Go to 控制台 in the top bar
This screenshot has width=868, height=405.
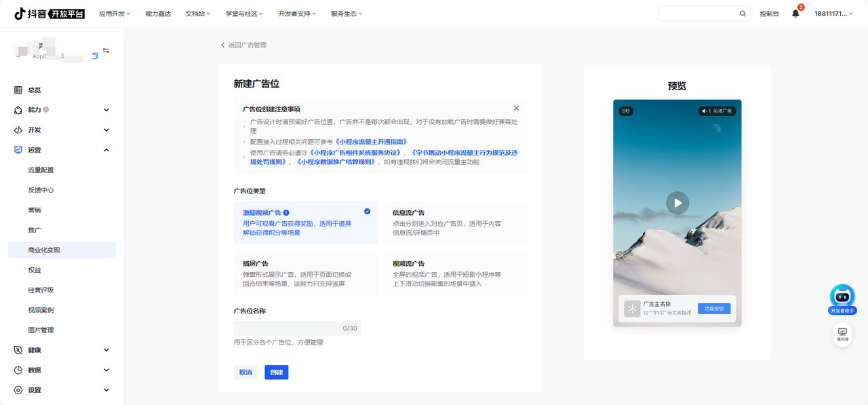tap(769, 14)
